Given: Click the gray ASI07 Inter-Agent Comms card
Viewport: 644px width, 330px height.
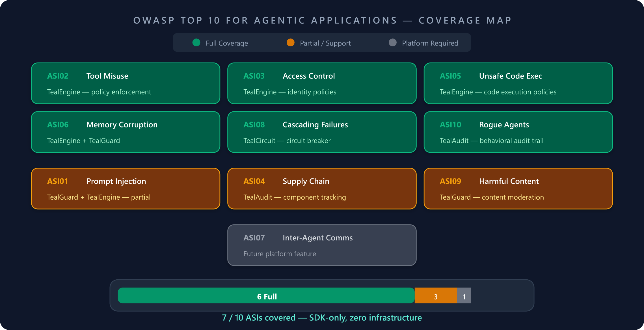Looking at the screenshot, I should point(322,245).
